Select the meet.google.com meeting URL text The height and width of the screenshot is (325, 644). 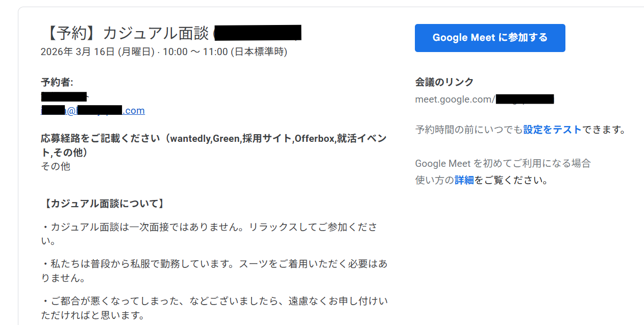485,99
